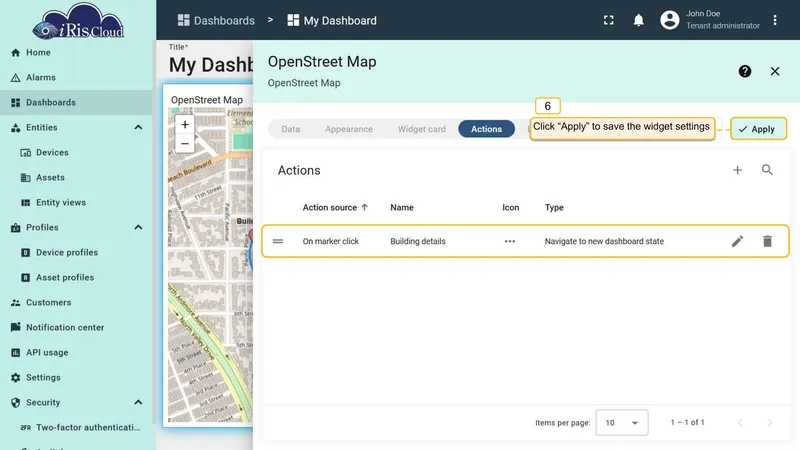Click Apply to save widget settings
The width and height of the screenshot is (800, 450).
coord(758,129)
